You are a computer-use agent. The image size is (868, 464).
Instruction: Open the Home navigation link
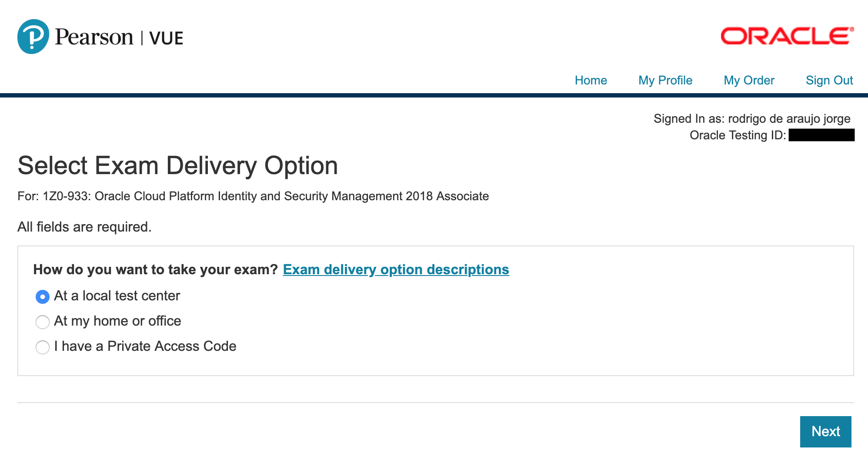591,80
